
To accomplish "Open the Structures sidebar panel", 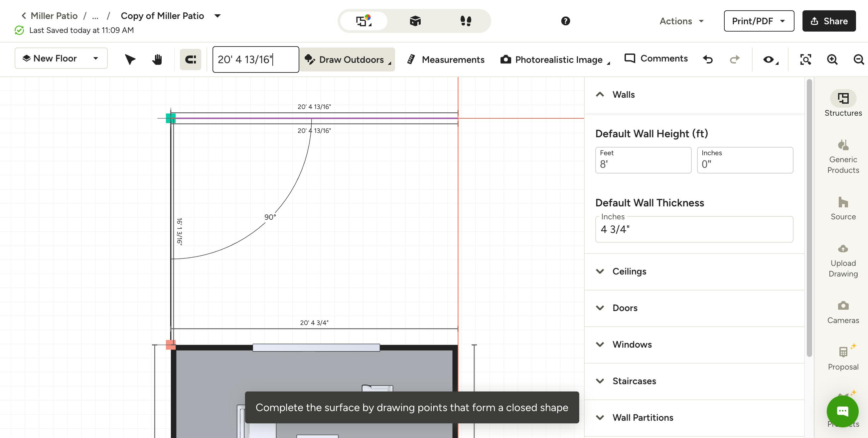I will [x=843, y=103].
